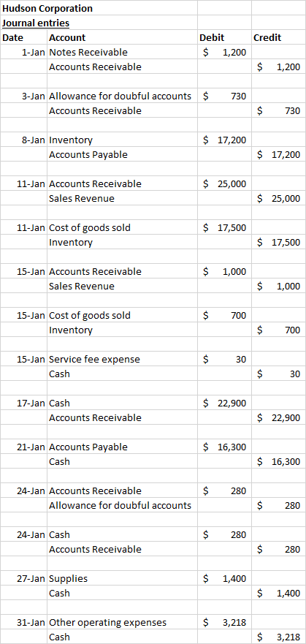Select the 17,500 credit amount
This screenshot has width=306, height=644.
pyautogui.click(x=278, y=243)
